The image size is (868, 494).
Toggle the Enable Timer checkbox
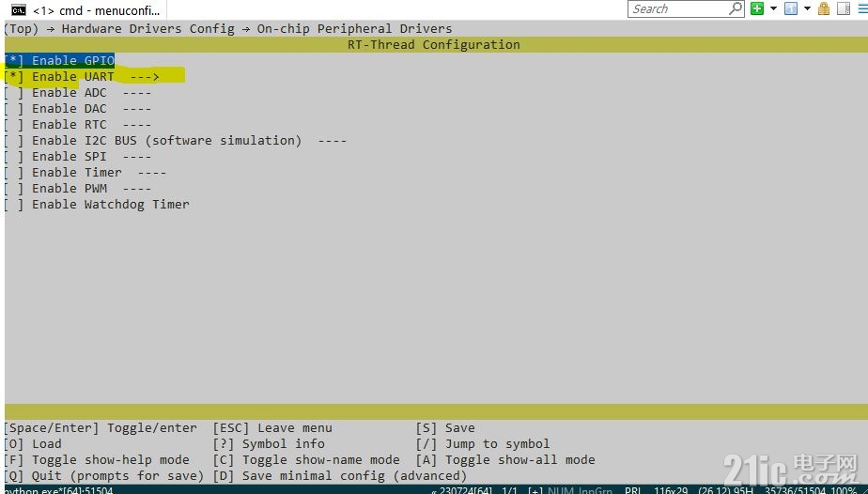tap(13, 173)
